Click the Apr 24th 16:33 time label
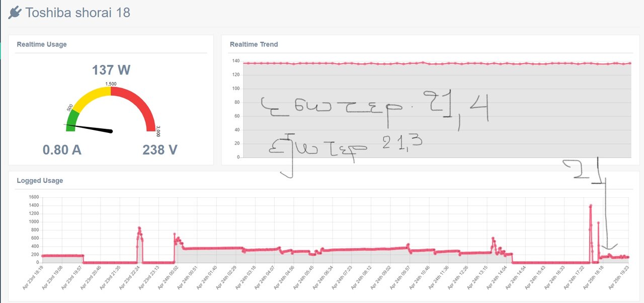 tap(555, 277)
